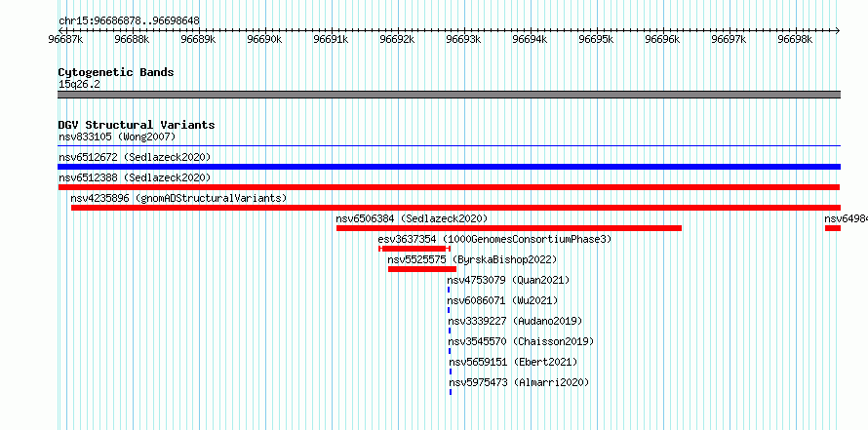
Task: Click the nsv5975473 (Almarri2020) label
Action: [519, 382]
